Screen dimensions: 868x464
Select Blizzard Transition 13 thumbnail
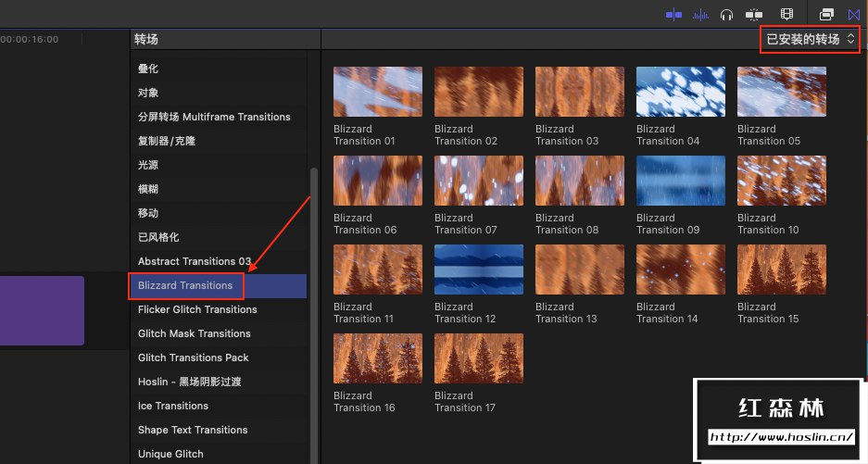tap(580, 270)
